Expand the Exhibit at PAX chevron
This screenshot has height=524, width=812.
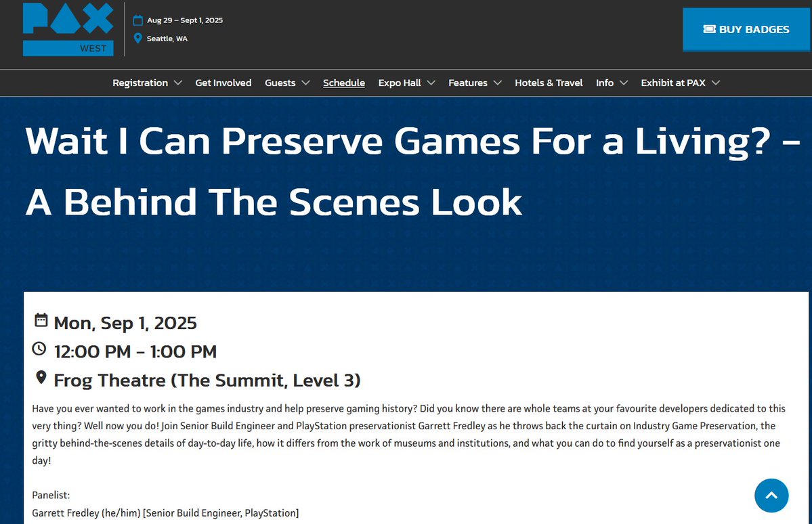[716, 83]
